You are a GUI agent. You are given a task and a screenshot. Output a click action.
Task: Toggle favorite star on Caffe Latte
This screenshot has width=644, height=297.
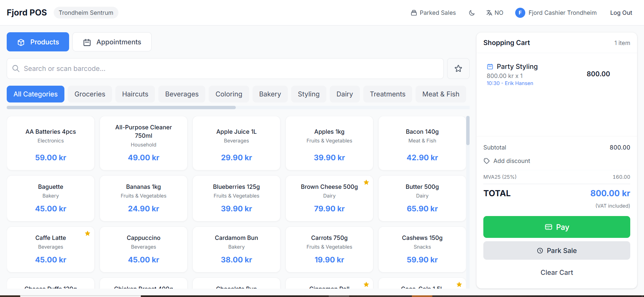[88, 234]
